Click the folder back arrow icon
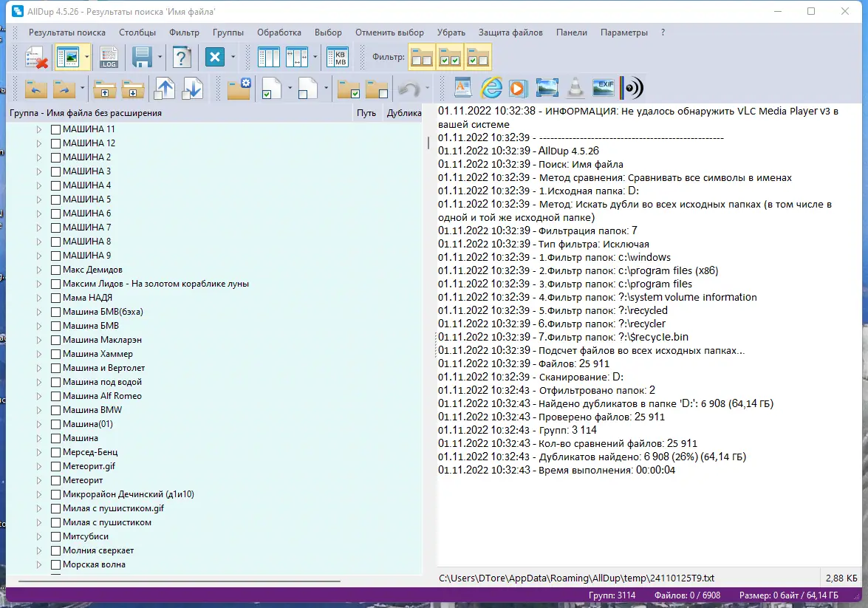Screen dimensions: 868x608 click(36, 89)
